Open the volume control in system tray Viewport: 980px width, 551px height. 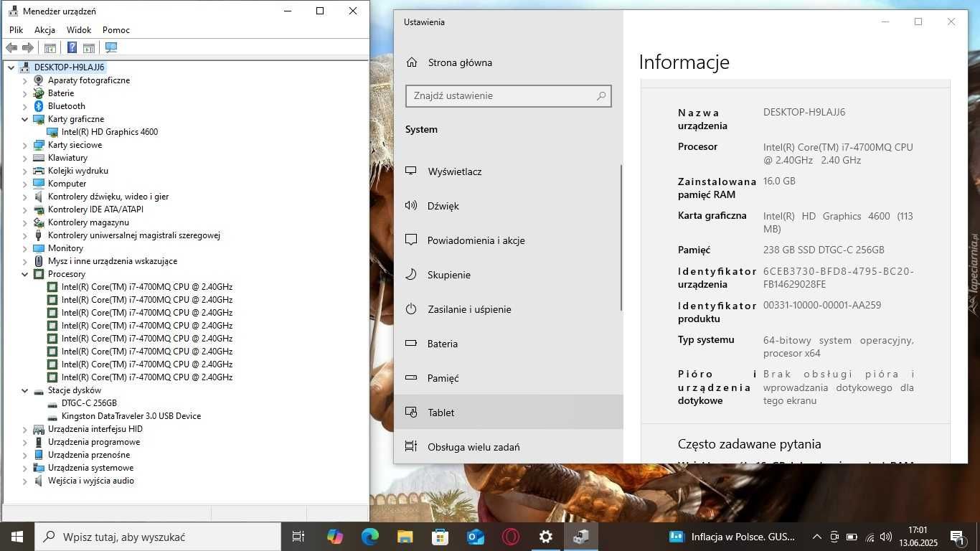[x=886, y=537]
